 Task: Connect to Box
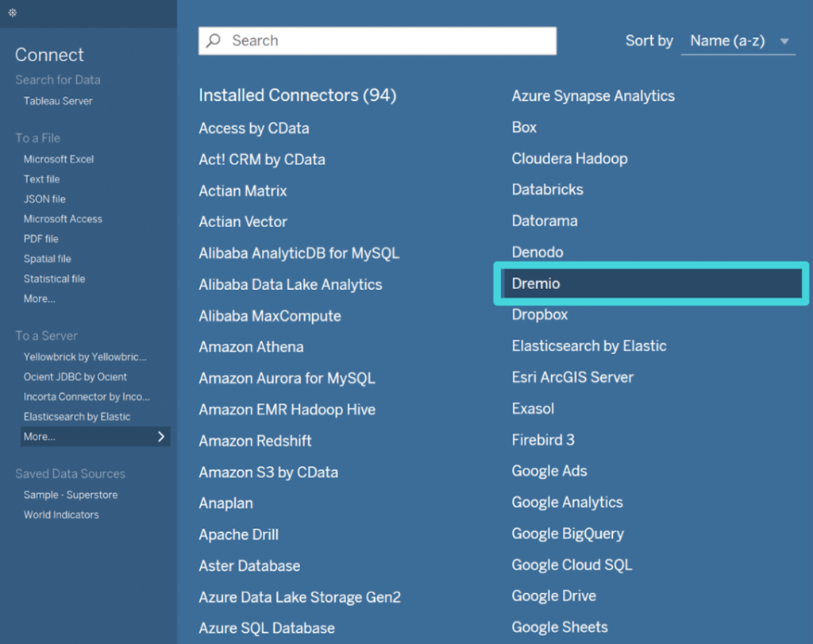pos(524,128)
